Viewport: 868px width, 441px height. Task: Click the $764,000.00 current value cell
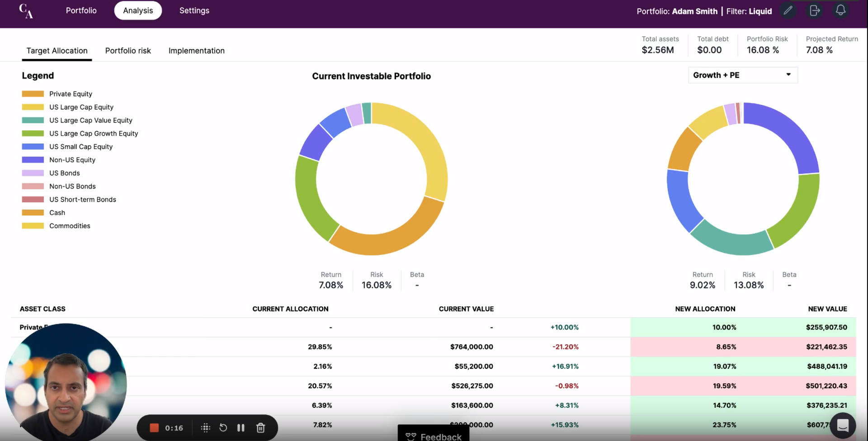click(x=472, y=347)
